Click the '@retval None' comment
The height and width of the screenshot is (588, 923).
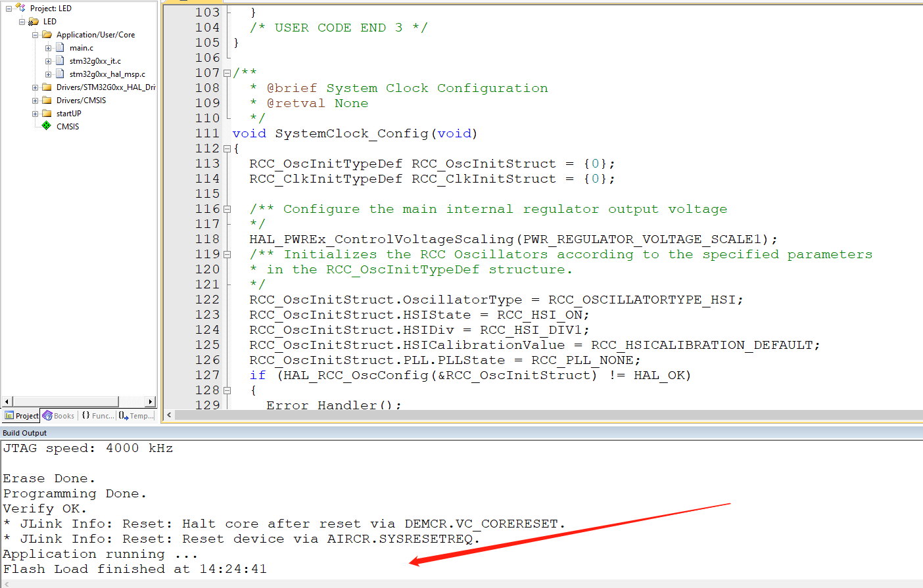pyautogui.click(x=318, y=103)
